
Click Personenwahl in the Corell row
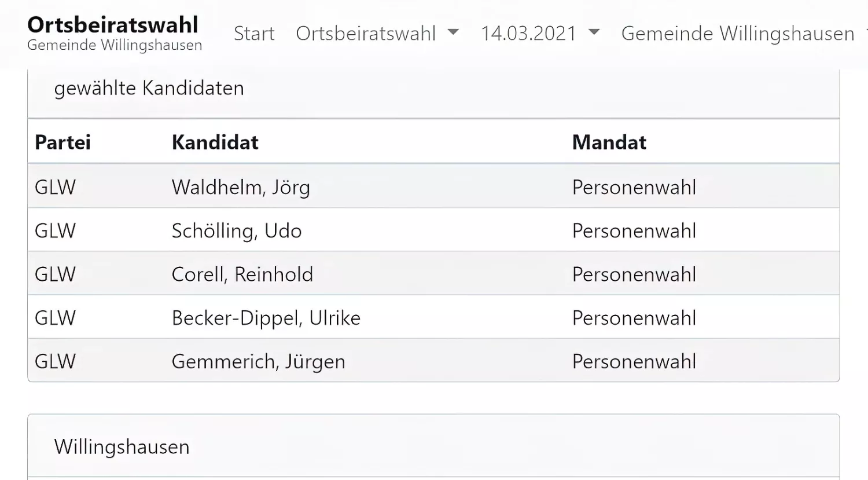(x=634, y=274)
